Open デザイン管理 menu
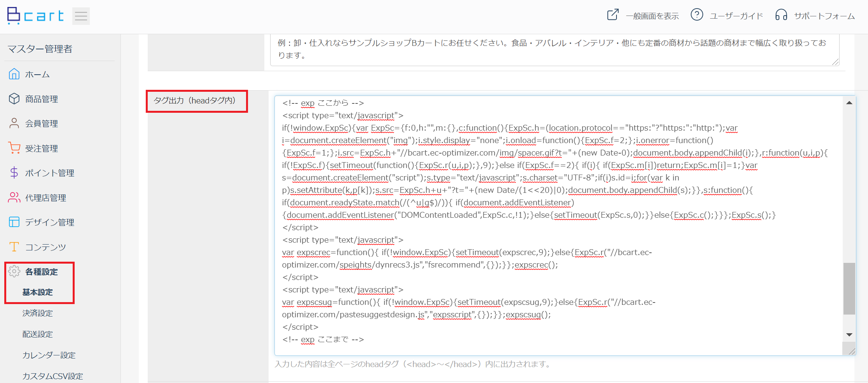868x383 pixels. [x=50, y=222]
